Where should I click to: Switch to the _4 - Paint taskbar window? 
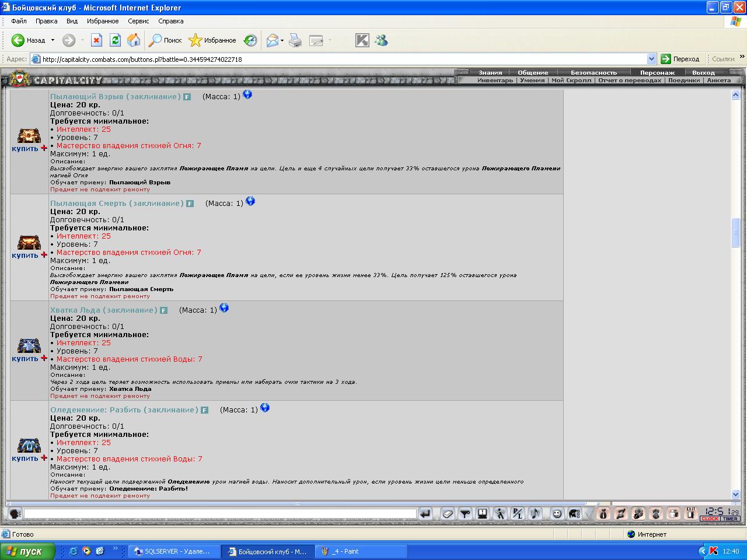pyautogui.click(x=362, y=551)
